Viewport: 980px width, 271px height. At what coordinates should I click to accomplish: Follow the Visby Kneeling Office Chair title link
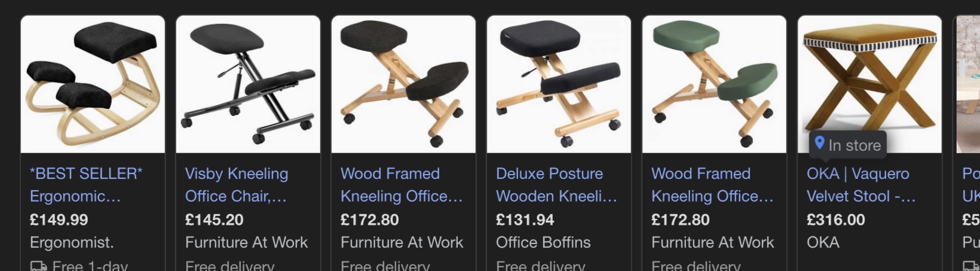coord(237,185)
